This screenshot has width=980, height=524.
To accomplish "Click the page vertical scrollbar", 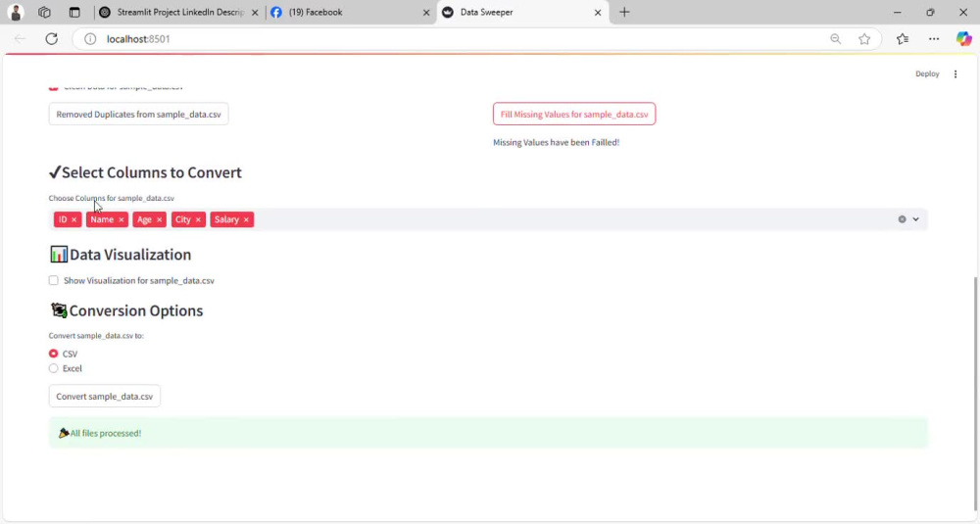I will click(976, 394).
